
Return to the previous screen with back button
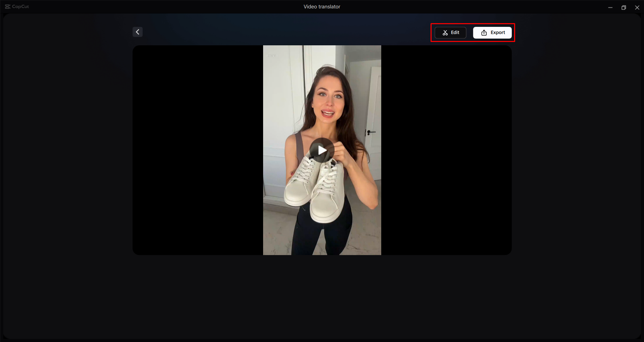[137, 32]
